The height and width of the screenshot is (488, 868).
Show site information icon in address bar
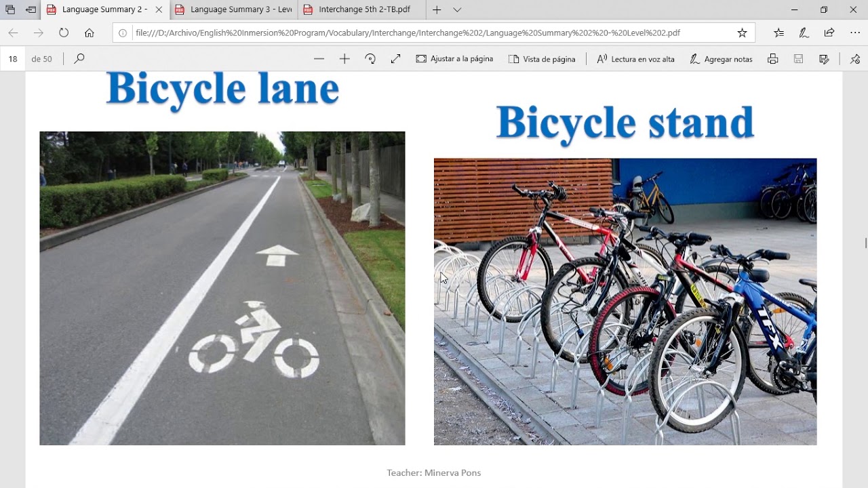point(123,33)
